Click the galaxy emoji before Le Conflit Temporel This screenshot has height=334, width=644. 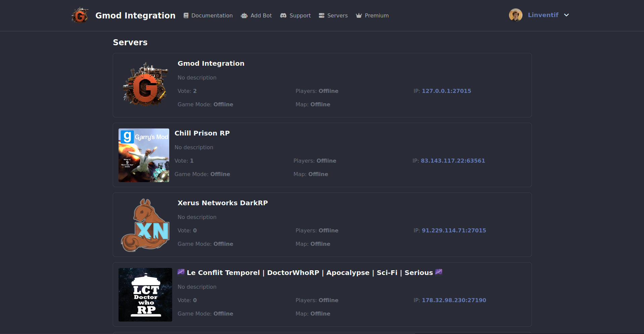[181, 272]
